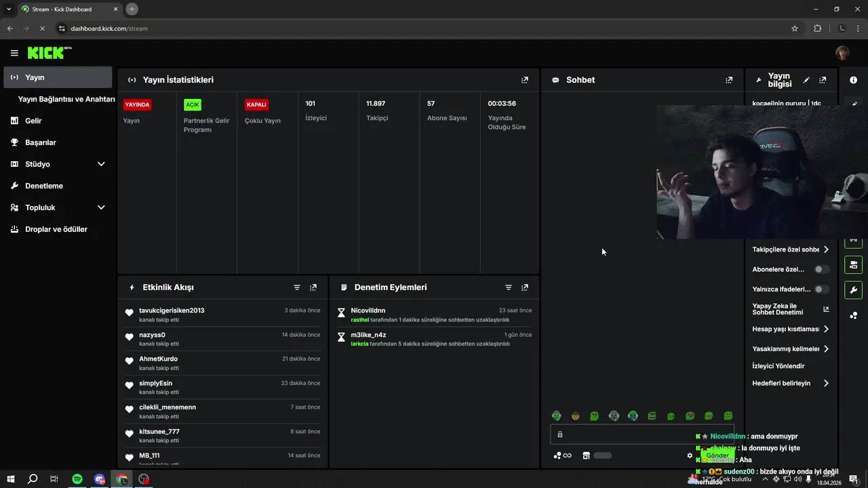The image size is (868, 488).
Task: Click AhmetKurdo in the activity feed
Action: tap(158, 359)
